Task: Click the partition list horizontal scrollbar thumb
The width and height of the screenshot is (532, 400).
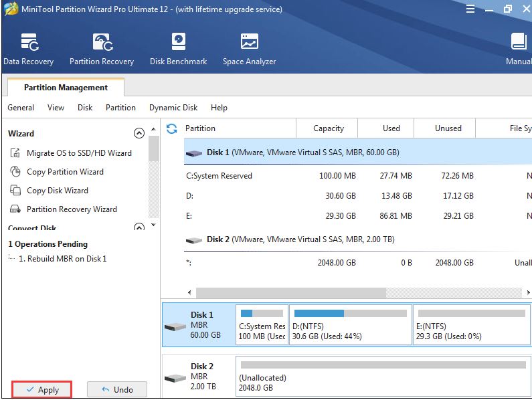Action: click(291, 292)
